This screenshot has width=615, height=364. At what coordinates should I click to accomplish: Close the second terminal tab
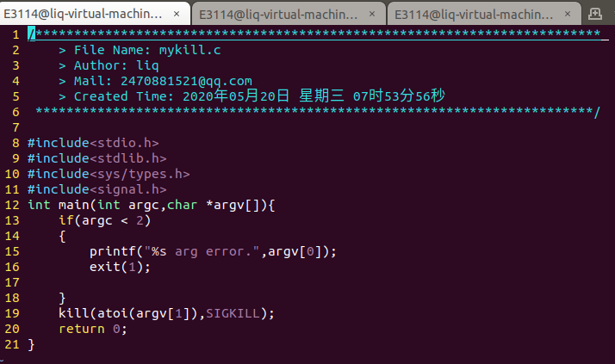pyautogui.click(x=372, y=14)
